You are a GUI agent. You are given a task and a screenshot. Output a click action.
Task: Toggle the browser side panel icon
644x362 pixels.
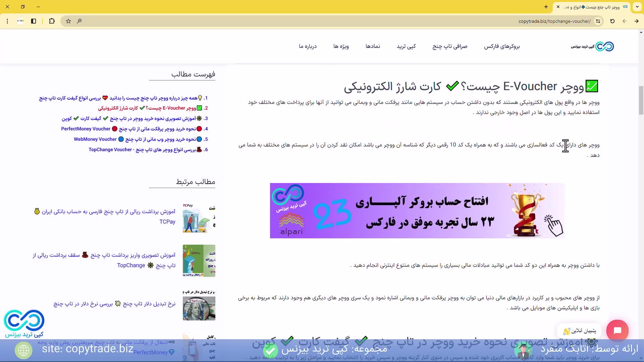point(34,21)
